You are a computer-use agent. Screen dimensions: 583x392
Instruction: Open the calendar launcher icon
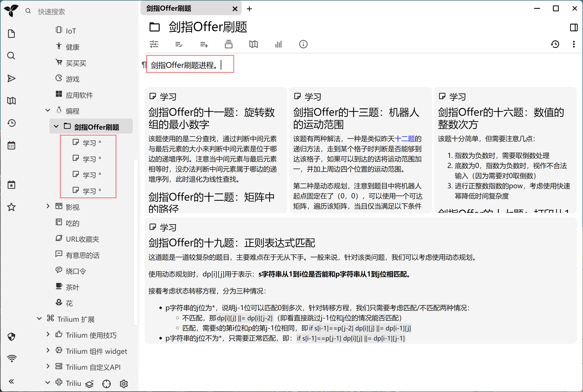11,145
